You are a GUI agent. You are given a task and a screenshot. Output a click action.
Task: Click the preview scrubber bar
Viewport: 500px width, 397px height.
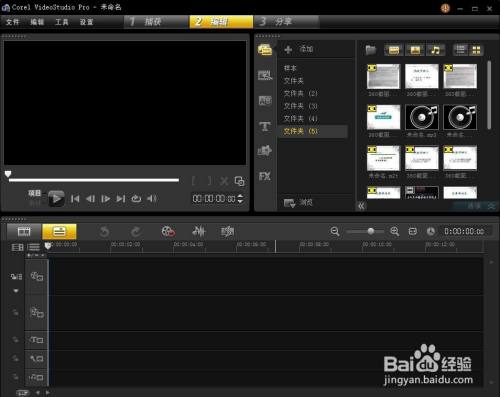94,180
